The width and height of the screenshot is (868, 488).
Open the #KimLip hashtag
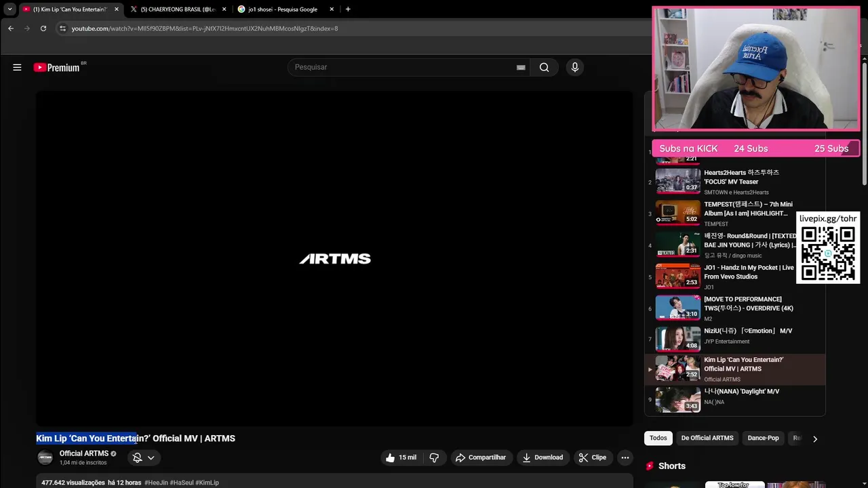click(208, 483)
